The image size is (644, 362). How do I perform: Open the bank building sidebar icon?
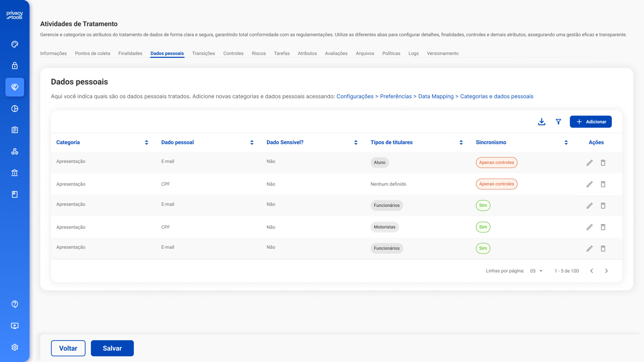point(15,173)
